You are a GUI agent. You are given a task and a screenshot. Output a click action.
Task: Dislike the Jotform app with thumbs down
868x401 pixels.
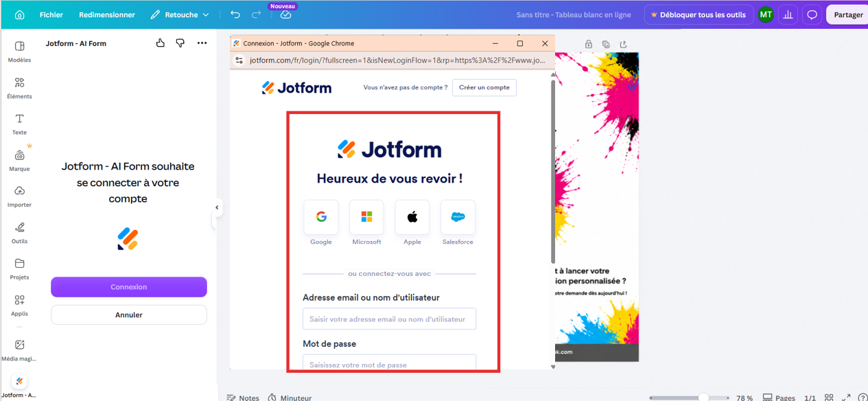(180, 43)
